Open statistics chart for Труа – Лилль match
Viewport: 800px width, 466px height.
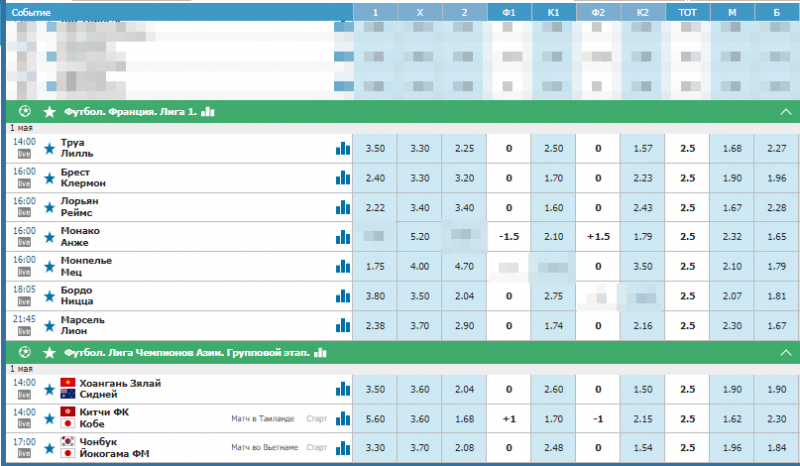343,149
